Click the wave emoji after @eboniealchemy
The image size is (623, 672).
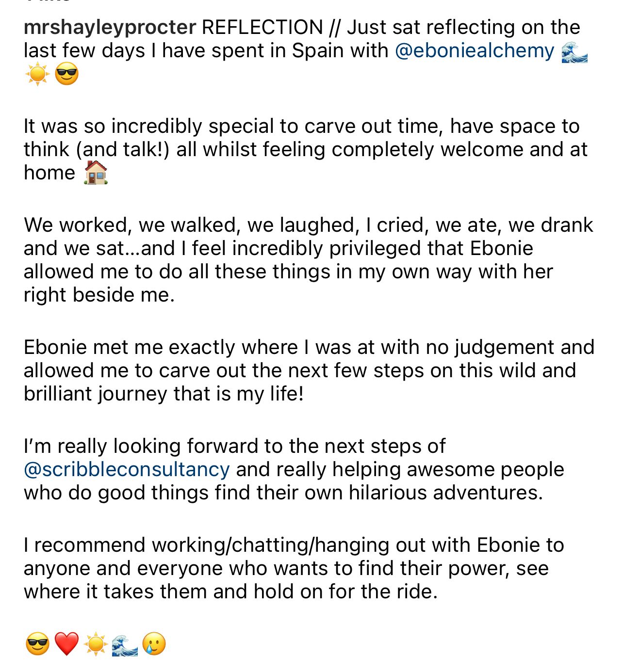[574, 52]
